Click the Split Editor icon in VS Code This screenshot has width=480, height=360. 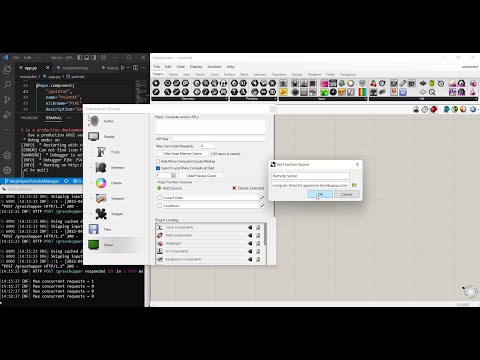click(x=135, y=68)
